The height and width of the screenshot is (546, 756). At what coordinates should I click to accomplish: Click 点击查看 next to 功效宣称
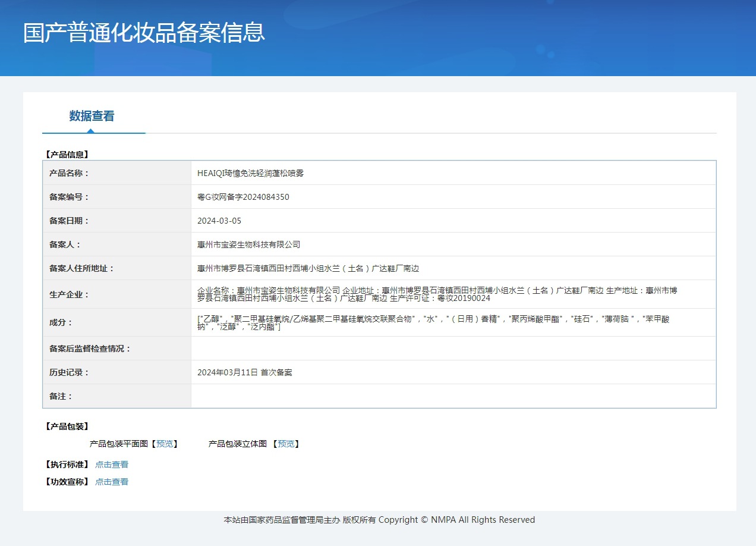click(x=112, y=482)
